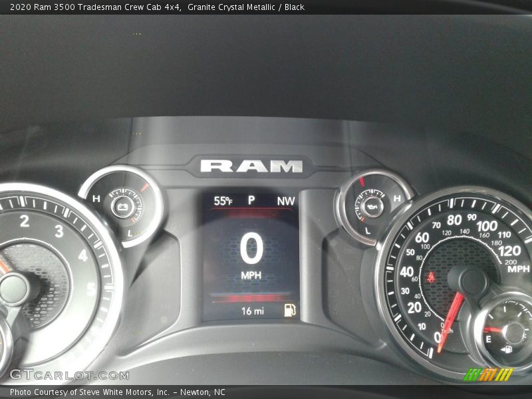Tap the P gear indicator
This screenshot has width=532, height=399.
(x=251, y=200)
